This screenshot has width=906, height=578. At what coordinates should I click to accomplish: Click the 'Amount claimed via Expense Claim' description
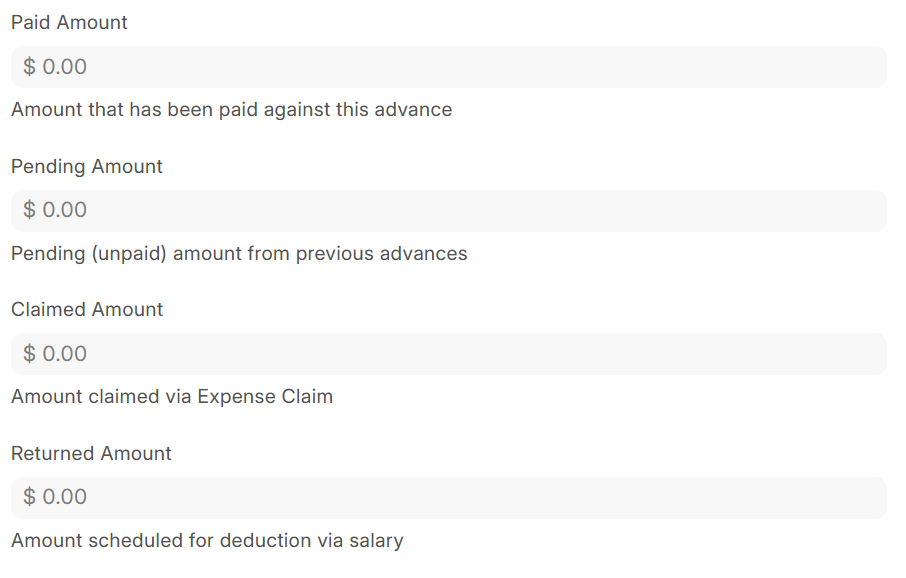pyautogui.click(x=172, y=396)
